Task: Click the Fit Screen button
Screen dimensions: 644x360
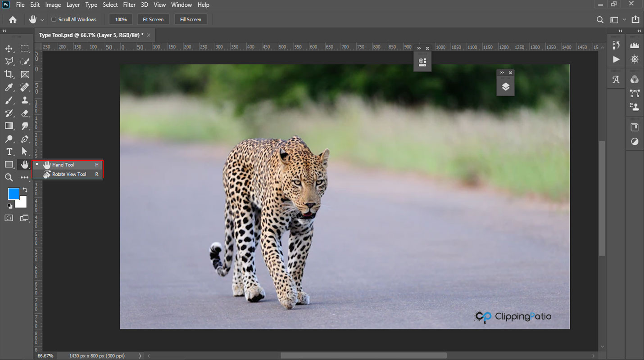Action: pos(153,19)
